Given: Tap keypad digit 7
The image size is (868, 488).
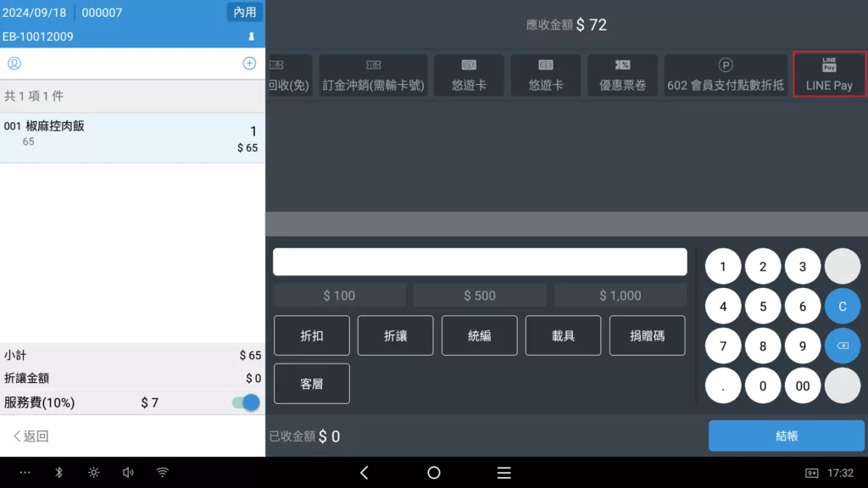Looking at the screenshot, I should [723, 346].
